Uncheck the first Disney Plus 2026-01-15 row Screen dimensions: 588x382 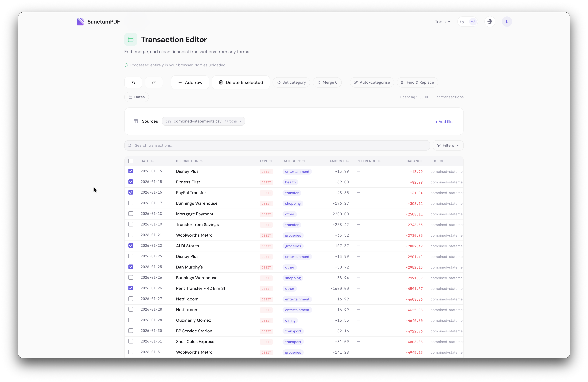pos(131,171)
